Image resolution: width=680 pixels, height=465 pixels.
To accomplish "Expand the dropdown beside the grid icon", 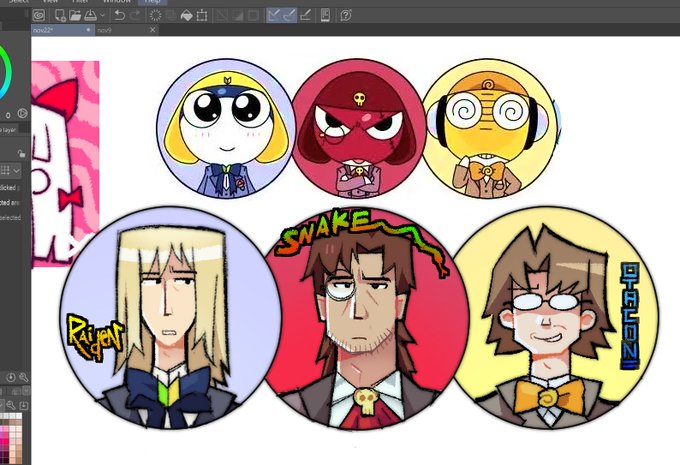I will tap(16, 170).
